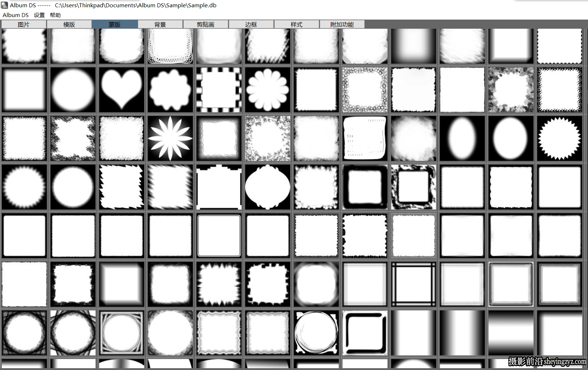Viewport: 588px width, 370px height.
Task: Choose the sharp slanted jagged-edge mask
Action: (122, 187)
